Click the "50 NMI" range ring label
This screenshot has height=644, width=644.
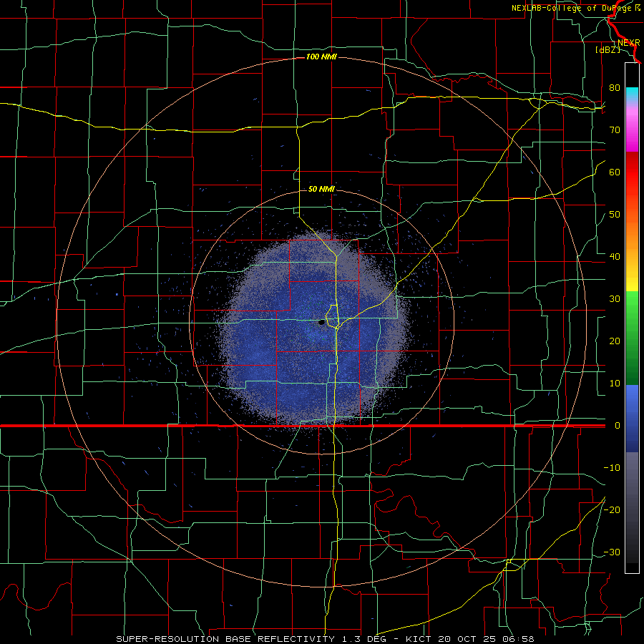321,189
